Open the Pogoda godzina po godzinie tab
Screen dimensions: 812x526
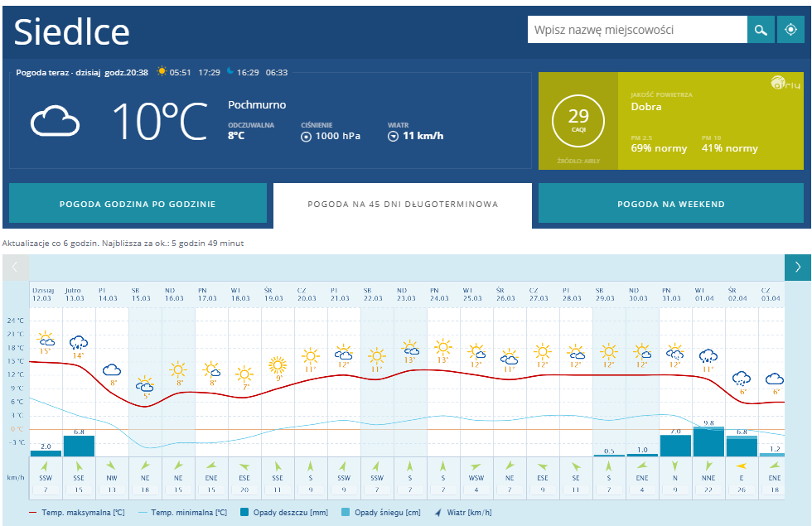pyautogui.click(x=138, y=204)
